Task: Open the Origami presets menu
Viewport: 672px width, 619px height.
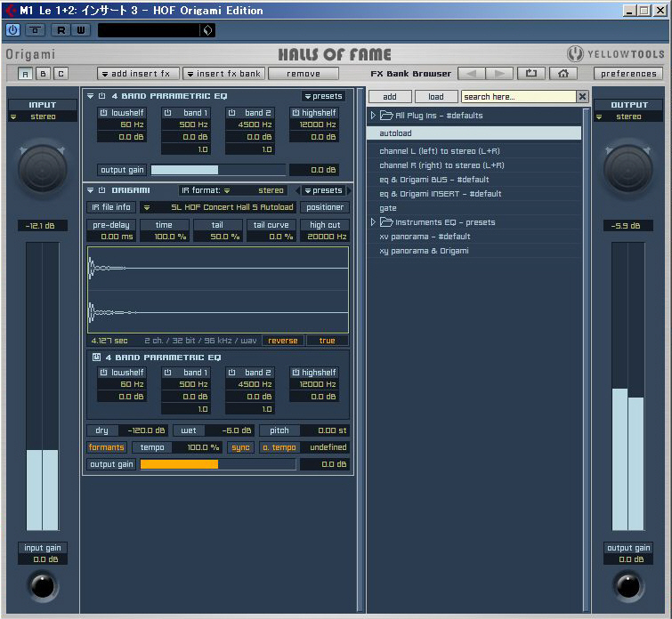Action: (x=324, y=190)
